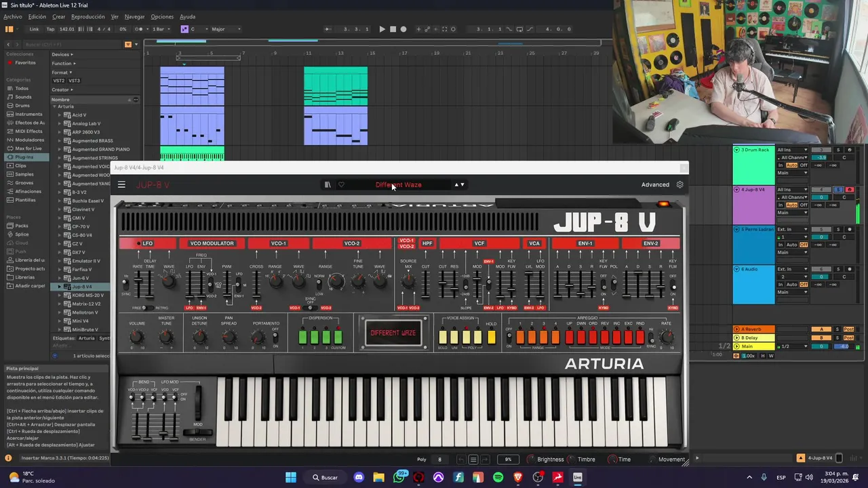Screen dimensions: 868x488
Task: Click the Ableton browser toggle icon at top left
Action: pos(9,29)
